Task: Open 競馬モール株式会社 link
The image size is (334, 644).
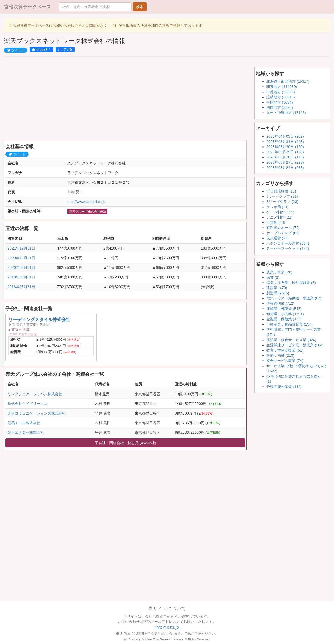Action: [24, 423]
